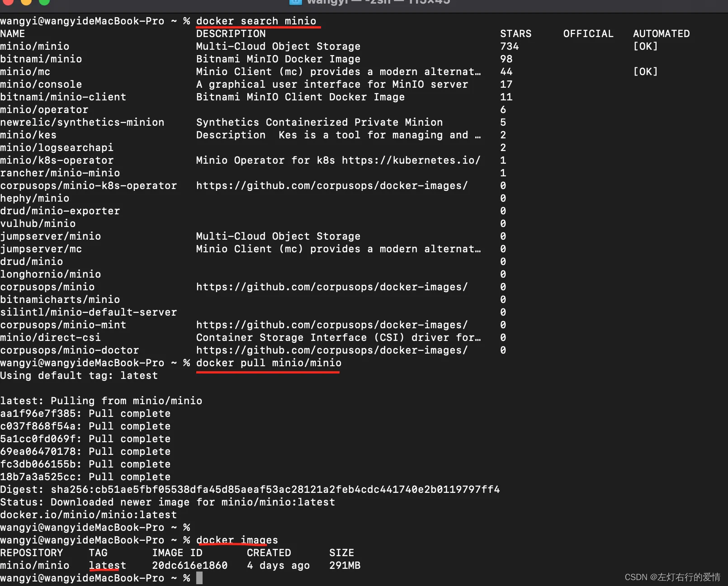Select the "vulhub/minio" result name

(38, 223)
